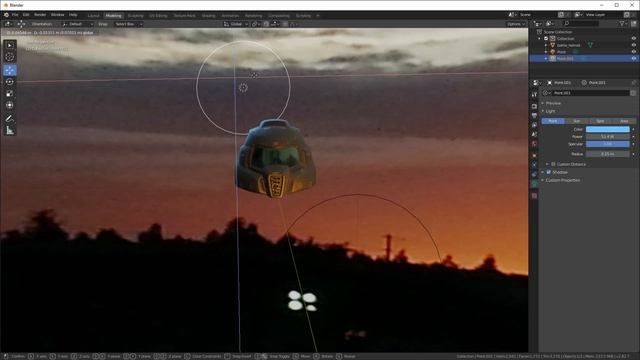Expand the Custom Distance subpanel
Screen dimensions: 640x360
(x=548, y=164)
